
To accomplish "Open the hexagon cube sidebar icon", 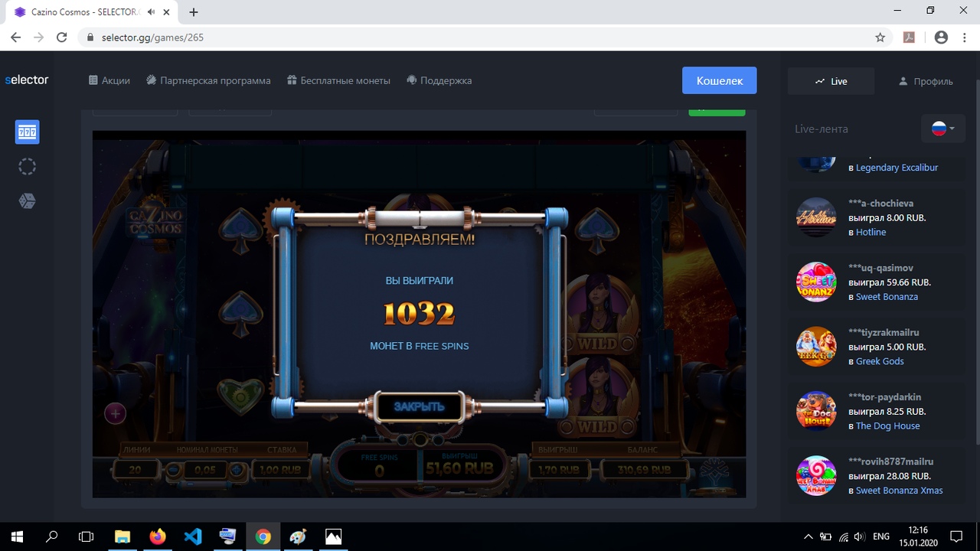I will 27,201.
